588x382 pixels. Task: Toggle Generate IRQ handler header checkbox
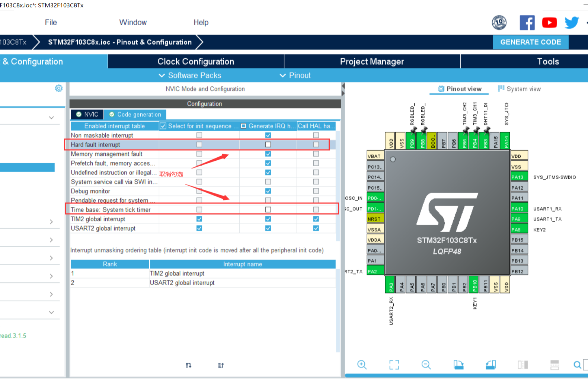point(243,126)
